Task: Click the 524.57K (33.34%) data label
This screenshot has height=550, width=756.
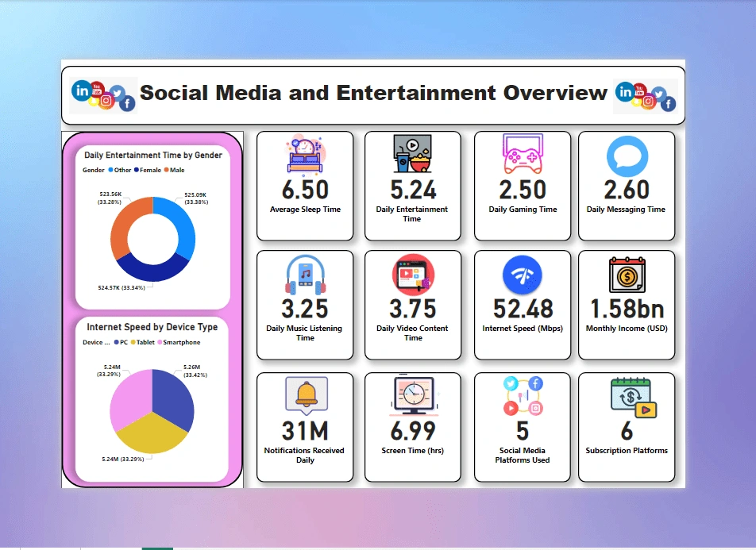Action: (121, 288)
